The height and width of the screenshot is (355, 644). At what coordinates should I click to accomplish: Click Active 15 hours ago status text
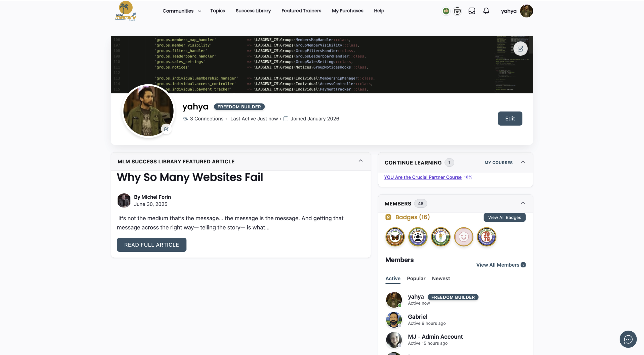[x=428, y=343]
